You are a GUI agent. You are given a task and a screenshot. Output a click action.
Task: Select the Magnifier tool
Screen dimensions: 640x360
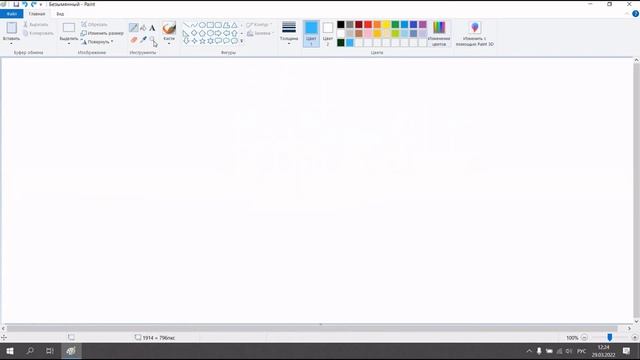point(153,40)
